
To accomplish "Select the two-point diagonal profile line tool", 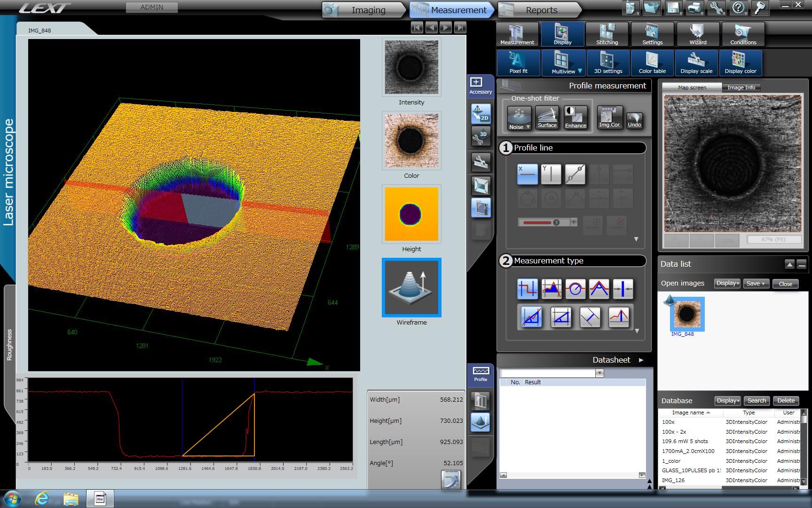I will (575, 174).
